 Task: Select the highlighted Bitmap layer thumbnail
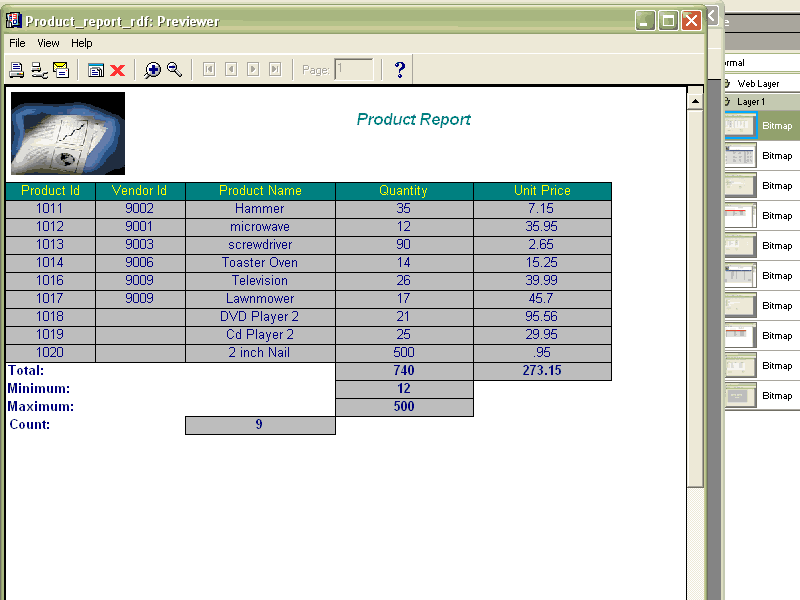coord(740,126)
